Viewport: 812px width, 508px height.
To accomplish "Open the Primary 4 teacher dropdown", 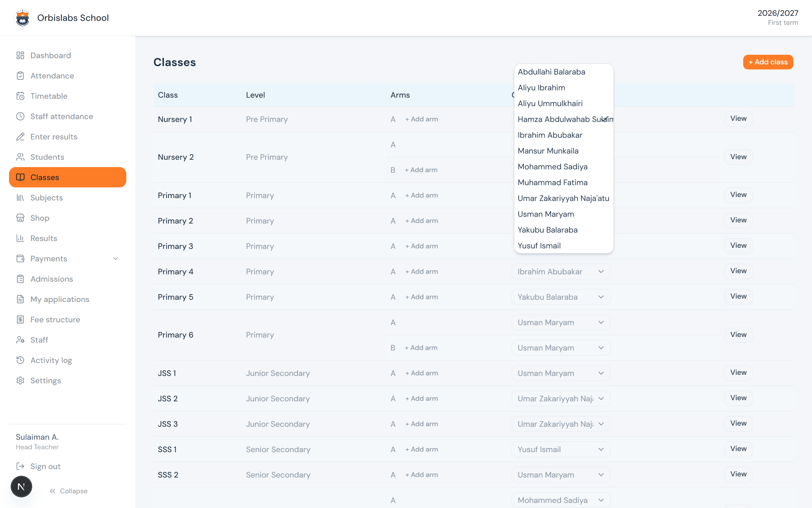I will tap(561, 272).
